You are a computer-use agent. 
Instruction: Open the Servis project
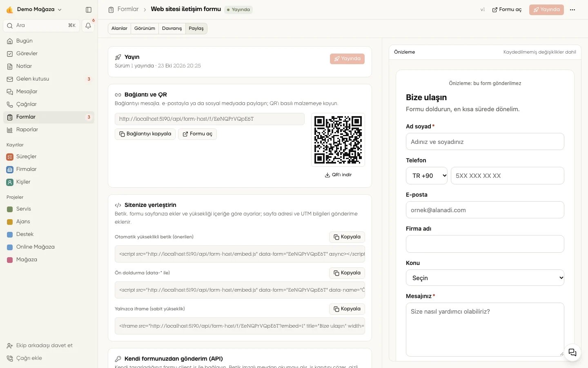[x=49, y=209]
